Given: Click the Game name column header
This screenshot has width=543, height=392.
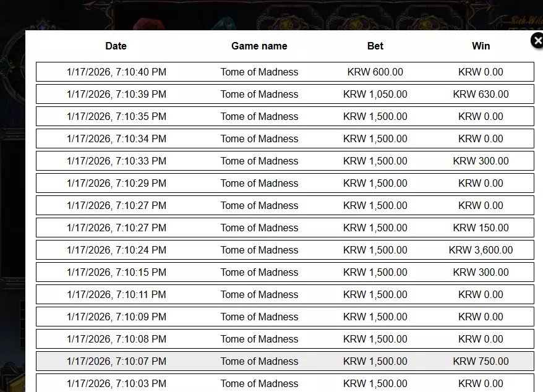Looking at the screenshot, I should click(x=259, y=46).
